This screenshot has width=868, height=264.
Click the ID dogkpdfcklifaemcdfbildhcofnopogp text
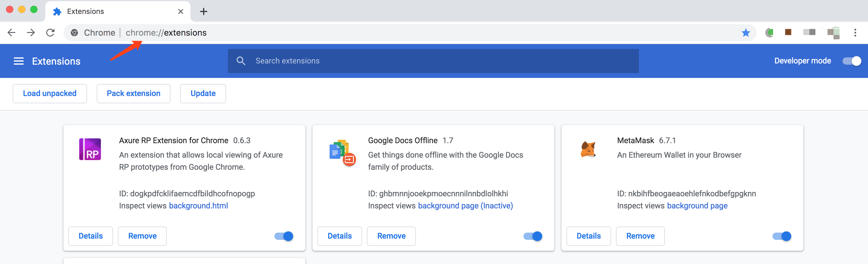pos(187,194)
